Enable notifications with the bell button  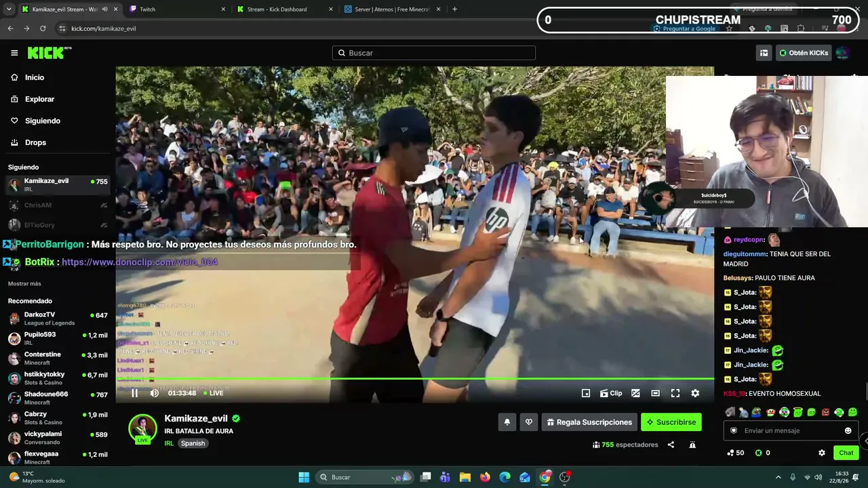pos(507,422)
